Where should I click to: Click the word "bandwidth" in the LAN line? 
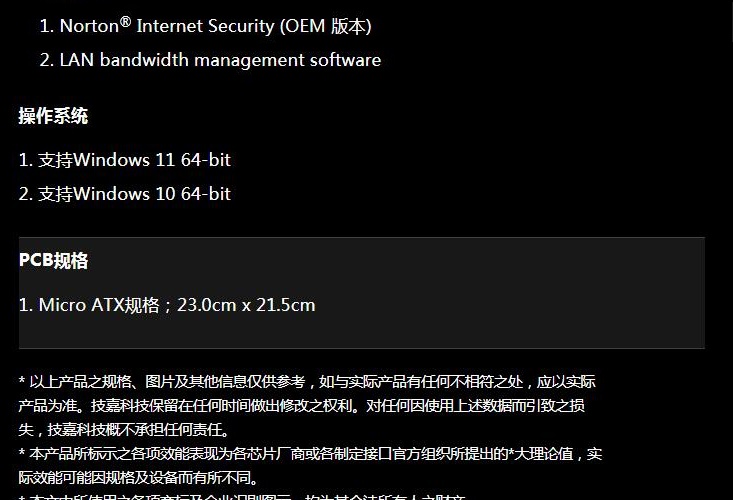[x=144, y=60]
